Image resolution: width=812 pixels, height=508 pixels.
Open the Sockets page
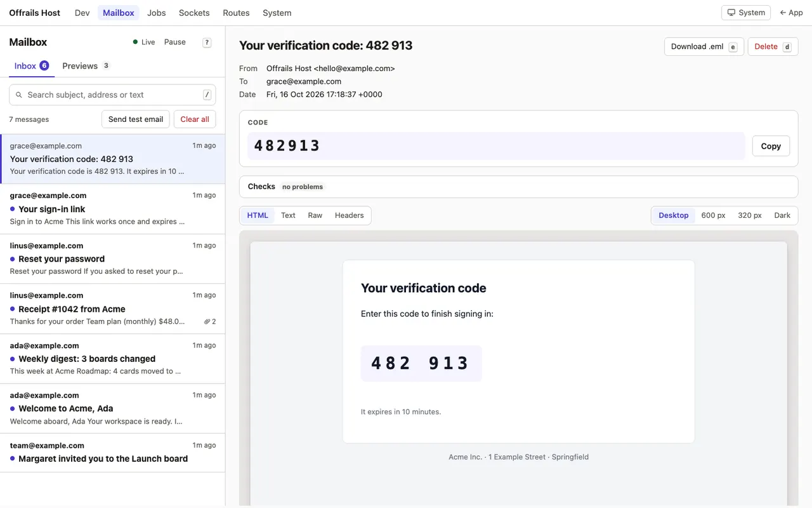coord(194,13)
